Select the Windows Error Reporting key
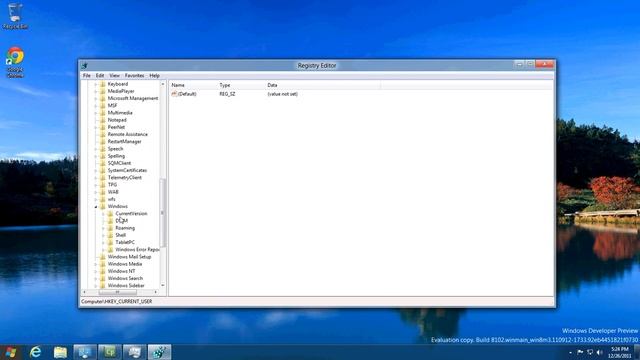The width and height of the screenshot is (640, 360). click(137, 250)
